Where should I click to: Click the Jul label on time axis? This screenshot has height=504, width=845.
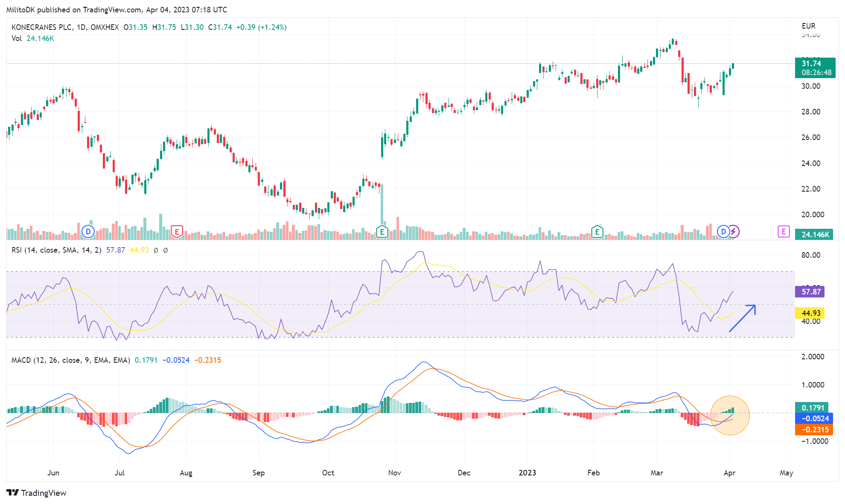click(119, 473)
